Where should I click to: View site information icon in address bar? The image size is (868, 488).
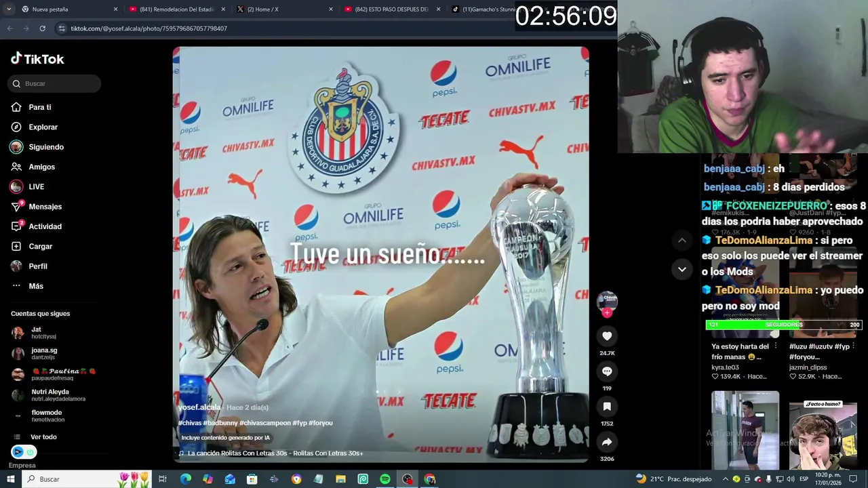62,28
